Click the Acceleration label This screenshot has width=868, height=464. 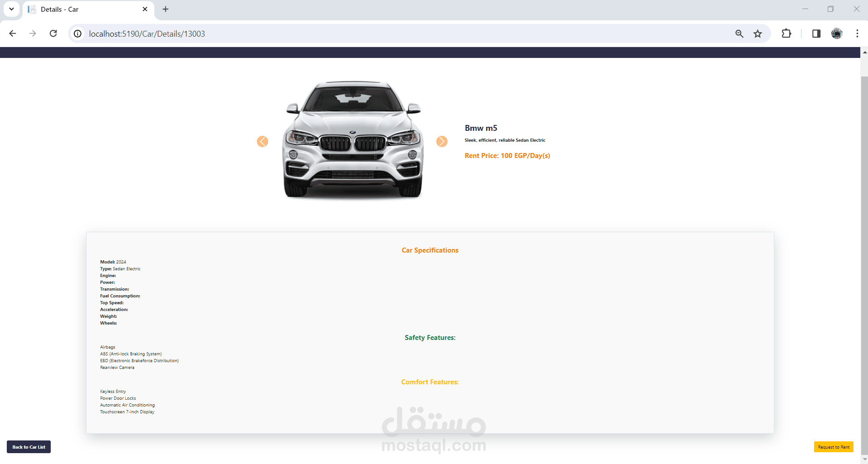tap(114, 310)
